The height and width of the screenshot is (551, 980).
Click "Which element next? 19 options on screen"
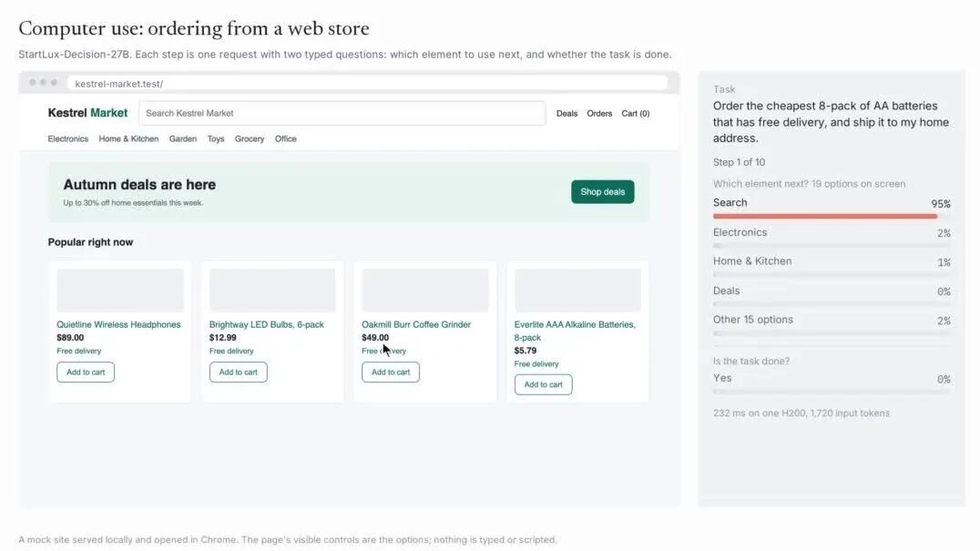pos(810,184)
